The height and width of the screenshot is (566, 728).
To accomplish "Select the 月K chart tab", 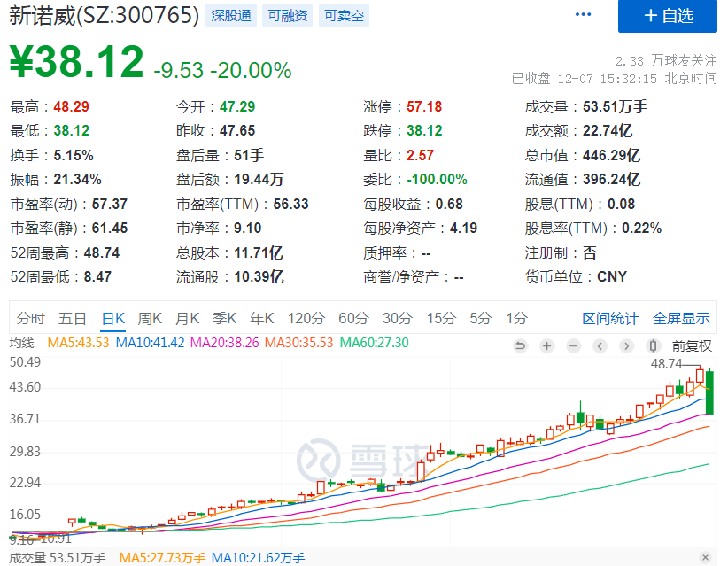I will [187, 319].
